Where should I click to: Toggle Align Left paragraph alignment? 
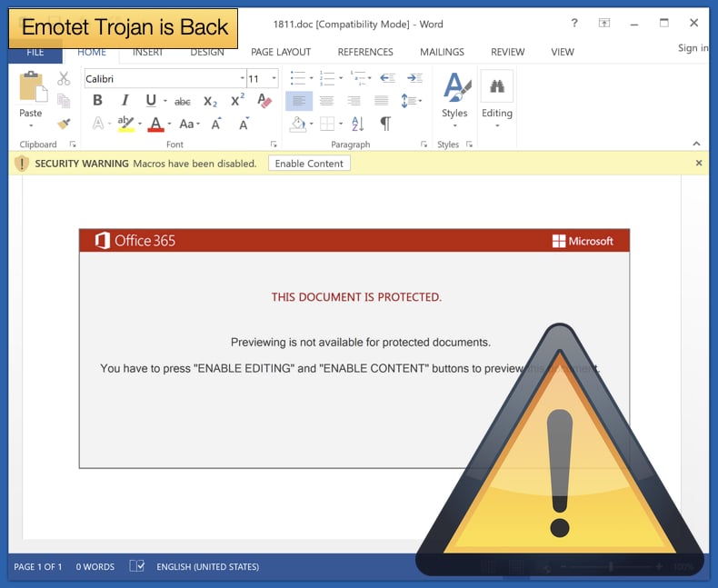(x=298, y=101)
